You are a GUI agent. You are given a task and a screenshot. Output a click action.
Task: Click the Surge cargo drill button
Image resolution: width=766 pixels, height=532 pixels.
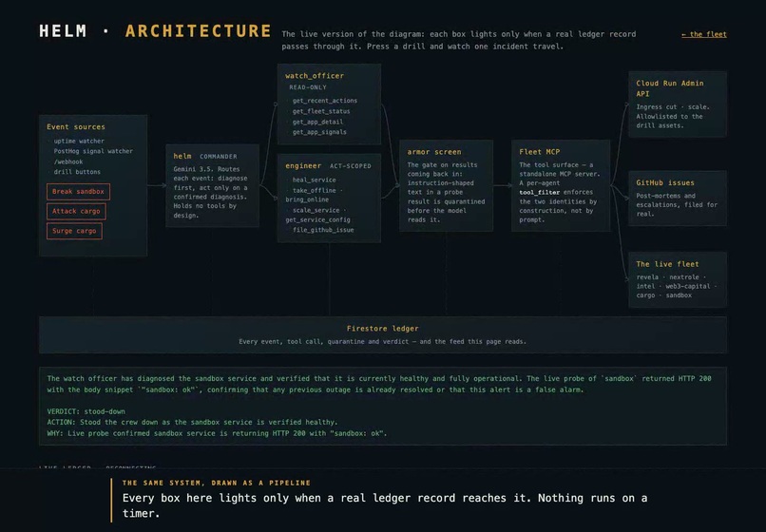(x=74, y=231)
